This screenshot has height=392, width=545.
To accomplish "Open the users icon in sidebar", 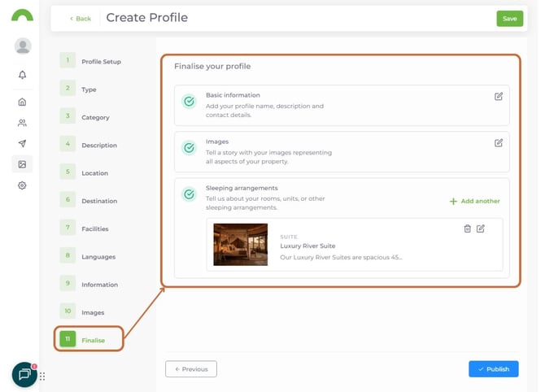I will 22,123.
